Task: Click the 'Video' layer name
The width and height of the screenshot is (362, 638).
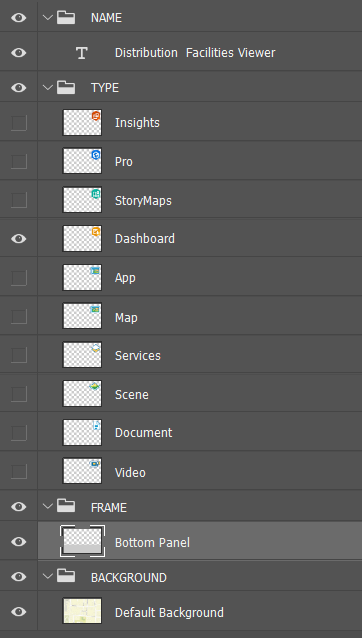Action: tap(130, 473)
